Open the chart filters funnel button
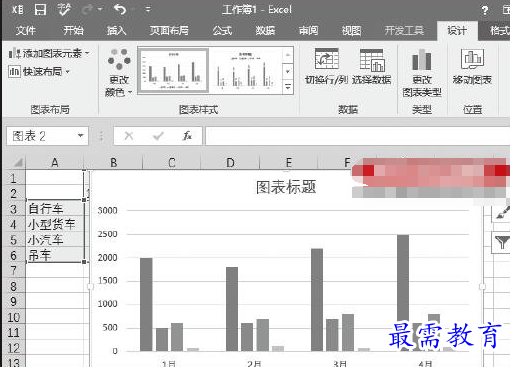 501,242
